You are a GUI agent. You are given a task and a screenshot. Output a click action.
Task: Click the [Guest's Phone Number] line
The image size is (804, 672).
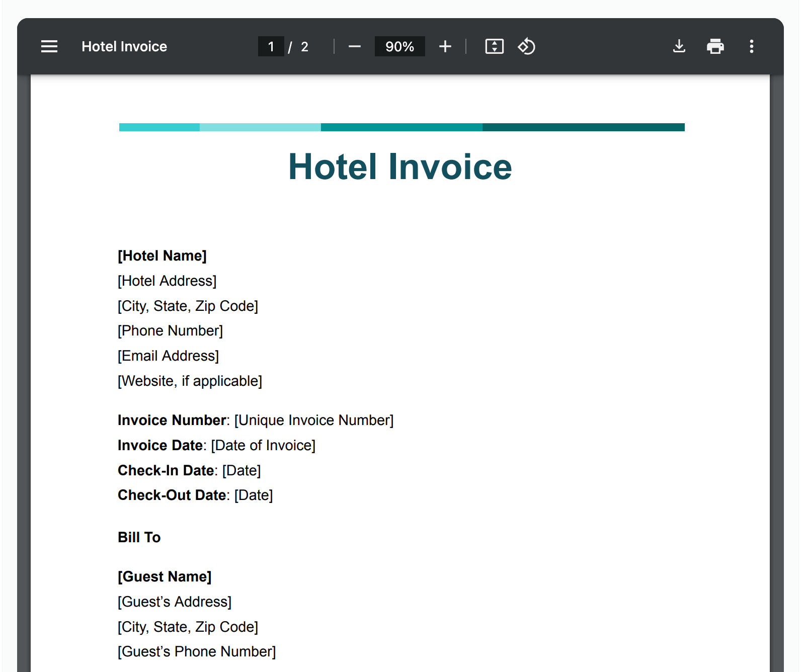point(197,652)
